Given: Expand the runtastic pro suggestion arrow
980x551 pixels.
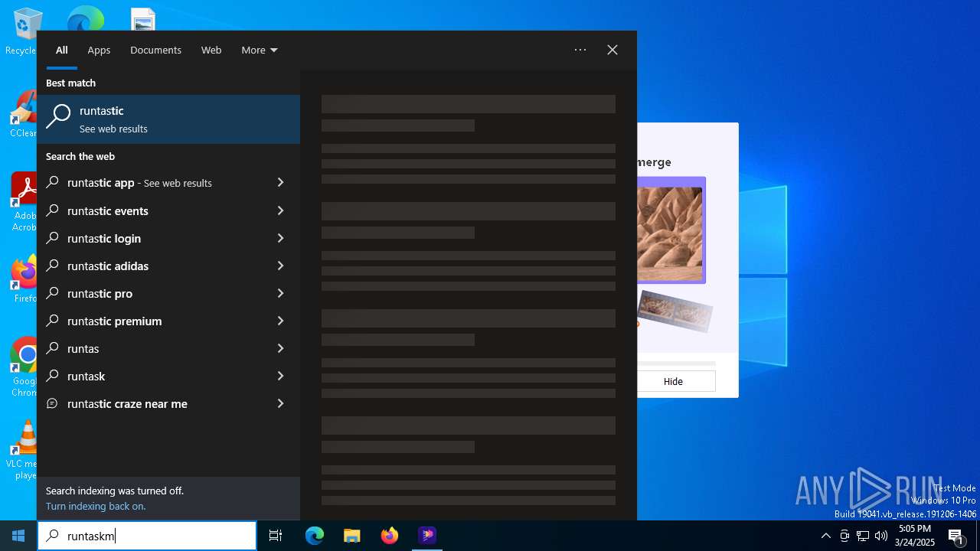Looking at the screenshot, I should click(280, 293).
